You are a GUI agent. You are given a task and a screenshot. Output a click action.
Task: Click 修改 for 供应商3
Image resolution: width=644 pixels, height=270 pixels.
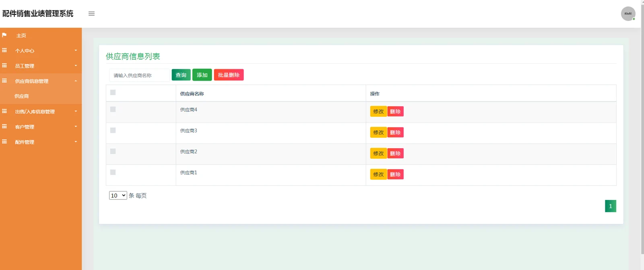378,133
